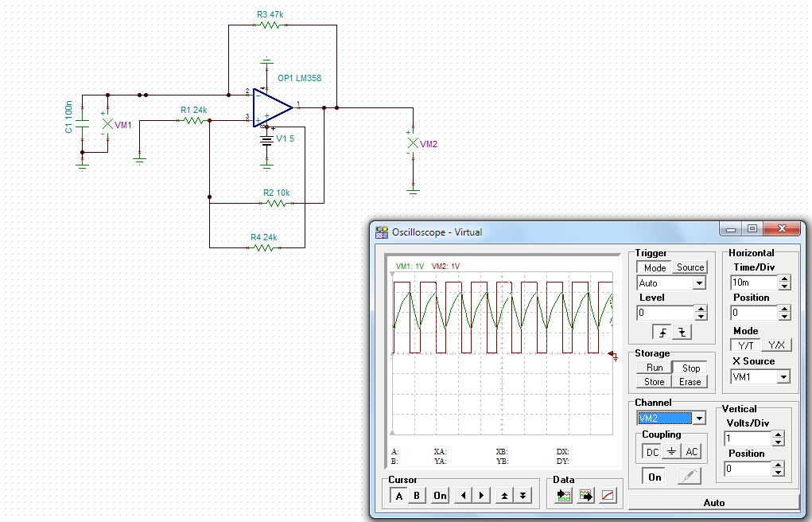Choose ground coupling symbol button
The image size is (812, 522).
[x=672, y=452]
